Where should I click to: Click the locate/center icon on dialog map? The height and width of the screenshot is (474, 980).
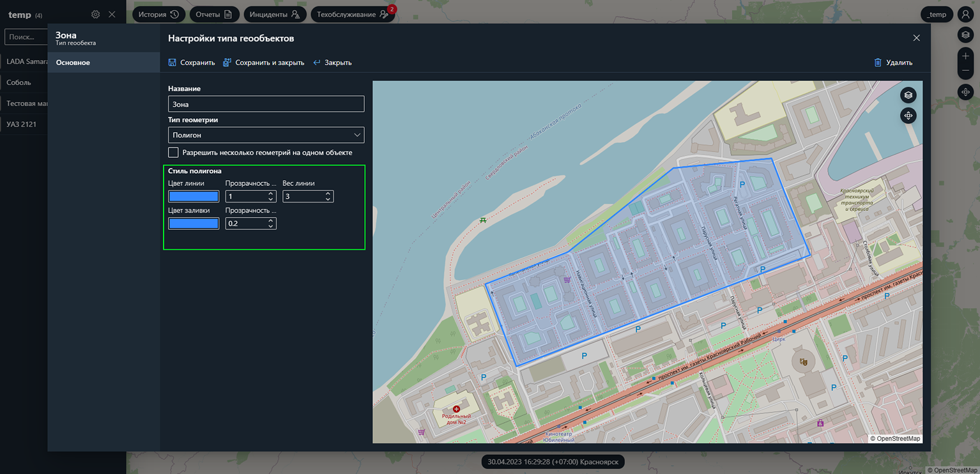tap(908, 116)
